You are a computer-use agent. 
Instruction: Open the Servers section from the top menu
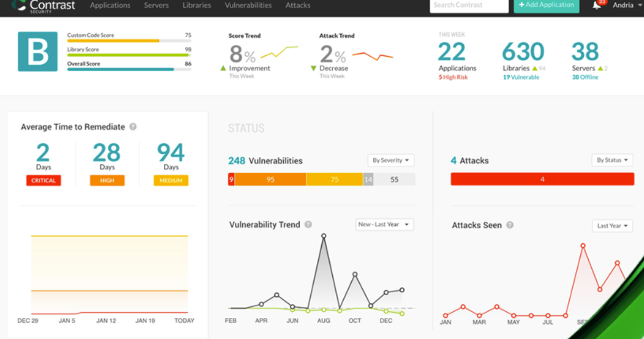pos(156,5)
